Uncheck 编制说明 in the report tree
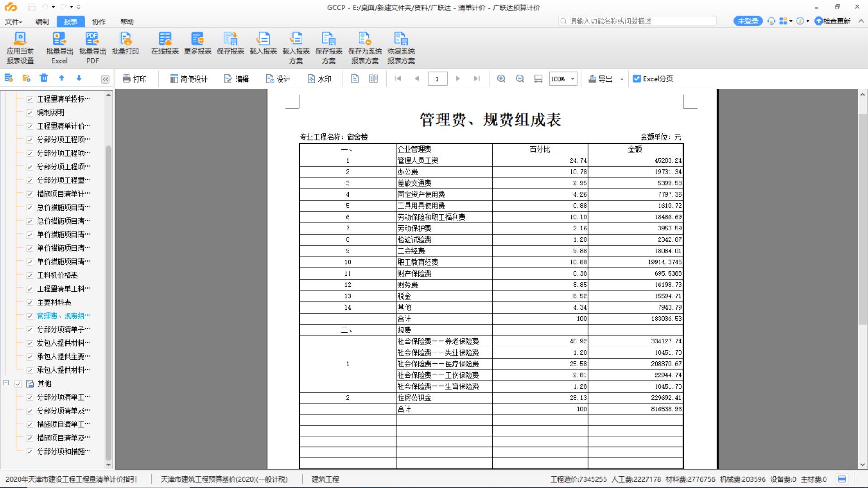The width and height of the screenshot is (868, 488). [30, 113]
